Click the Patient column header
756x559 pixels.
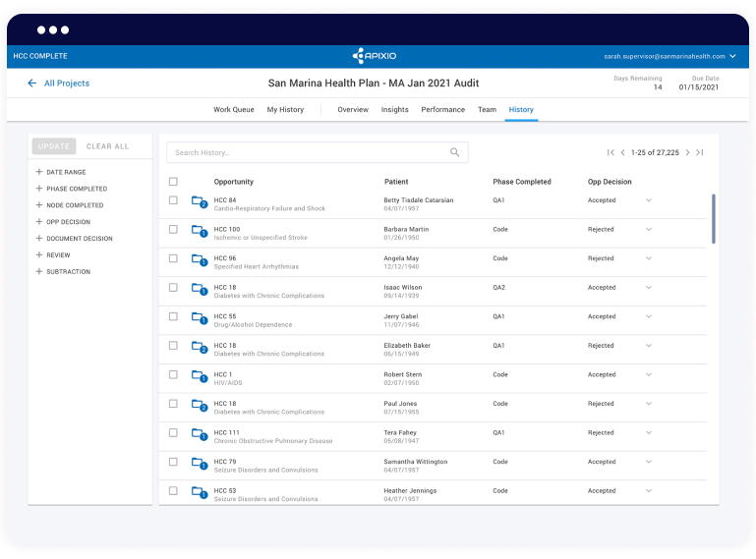396,182
